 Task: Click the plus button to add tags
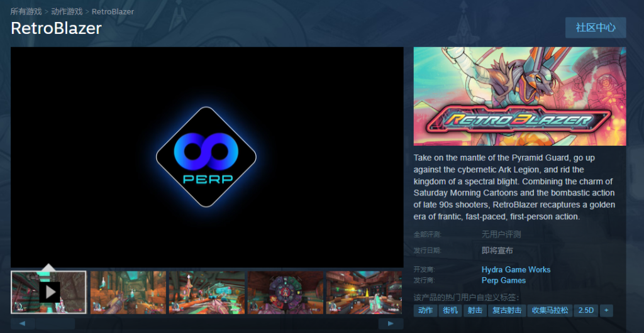point(606,310)
